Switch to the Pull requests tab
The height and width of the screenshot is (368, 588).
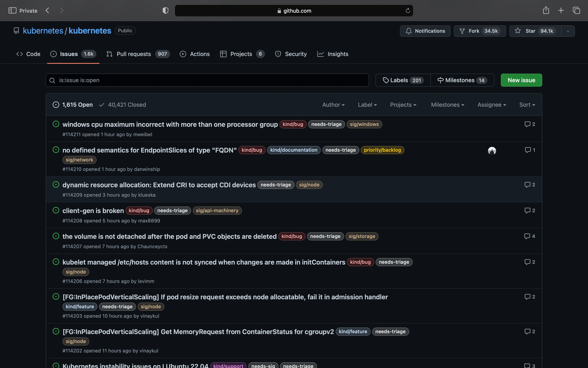(138, 54)
